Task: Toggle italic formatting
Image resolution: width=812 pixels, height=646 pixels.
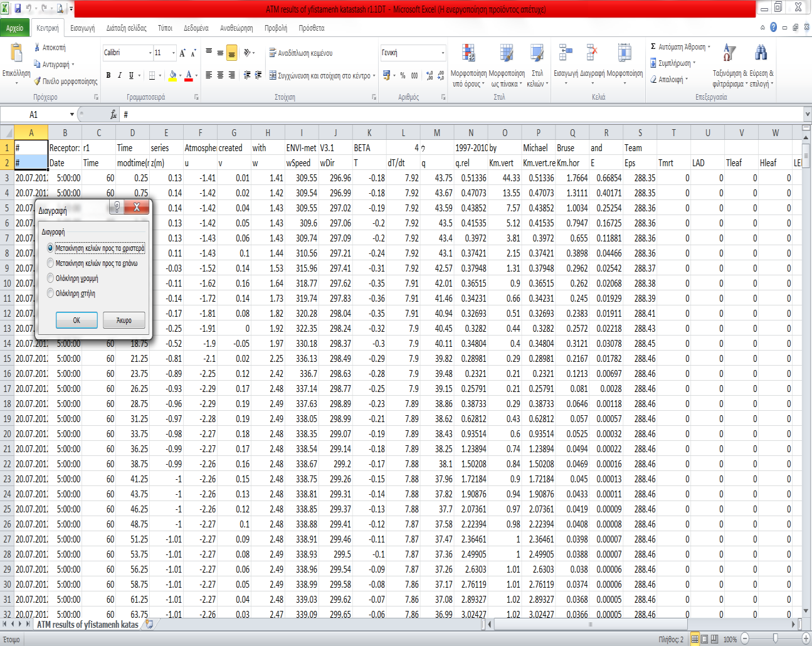Action: pyautogui.click(x=120, y=75)
